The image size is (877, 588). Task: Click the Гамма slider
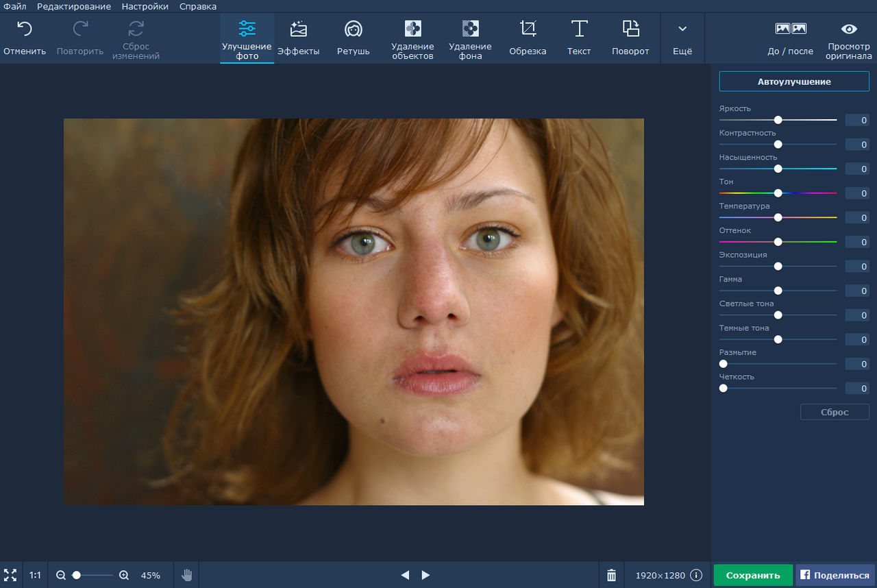pyautogui.click(x=778, y=291)
